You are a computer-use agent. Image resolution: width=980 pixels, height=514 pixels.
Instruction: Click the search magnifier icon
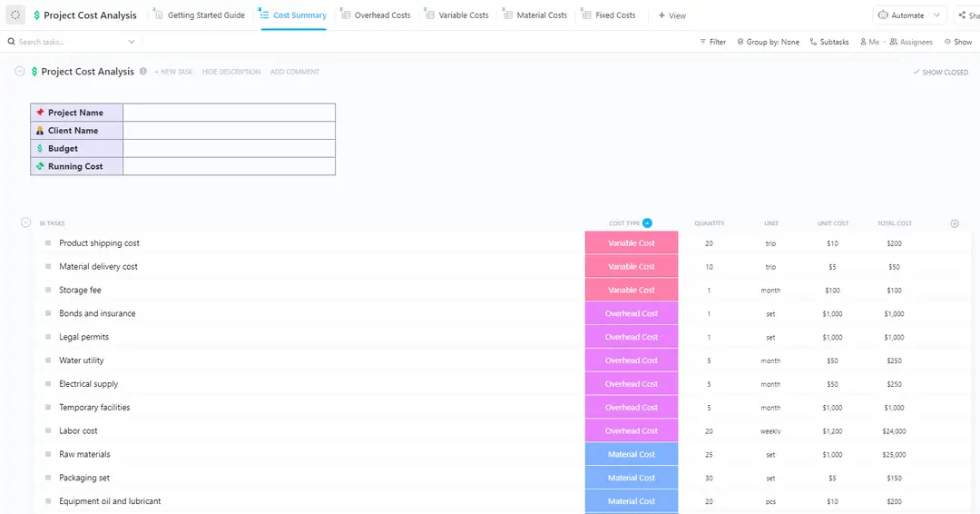11,41
